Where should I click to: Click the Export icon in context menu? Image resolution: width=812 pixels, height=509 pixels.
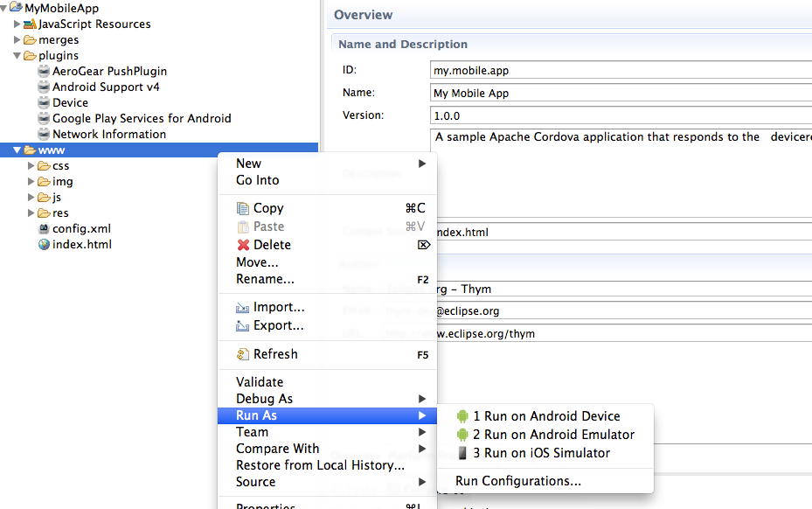coord(242,325)
